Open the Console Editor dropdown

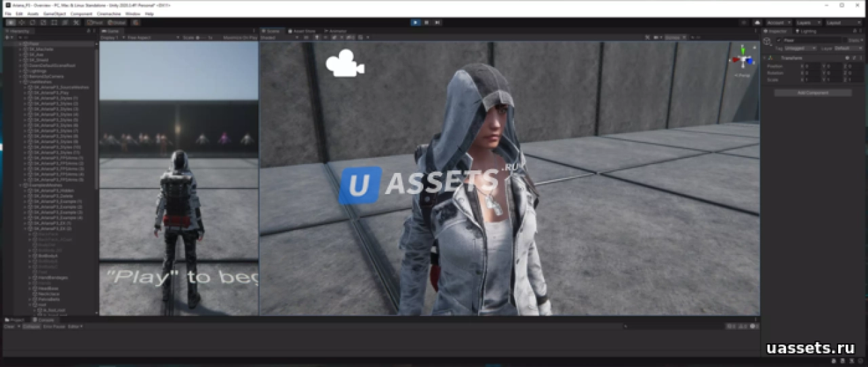click(x=75, y=326)
